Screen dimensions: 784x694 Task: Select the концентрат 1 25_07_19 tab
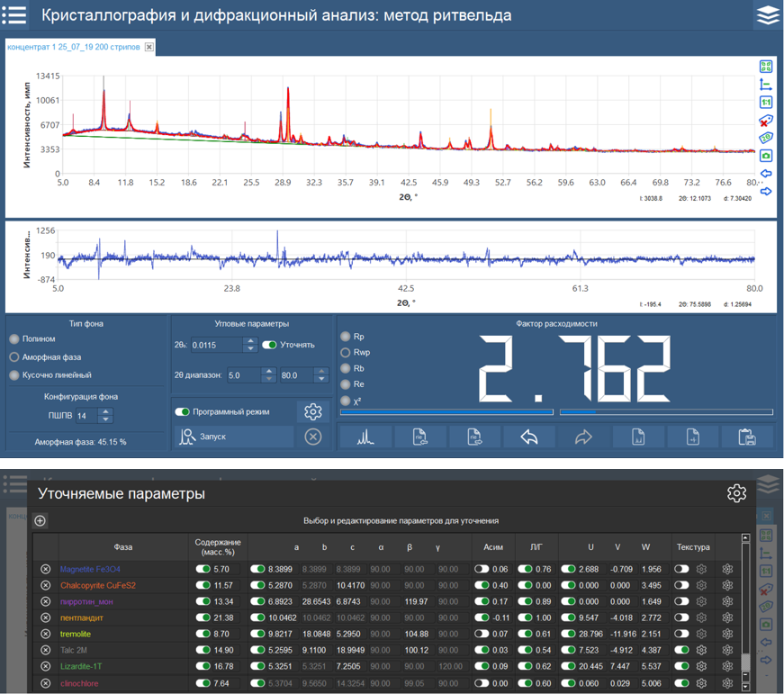click(74, 47)
